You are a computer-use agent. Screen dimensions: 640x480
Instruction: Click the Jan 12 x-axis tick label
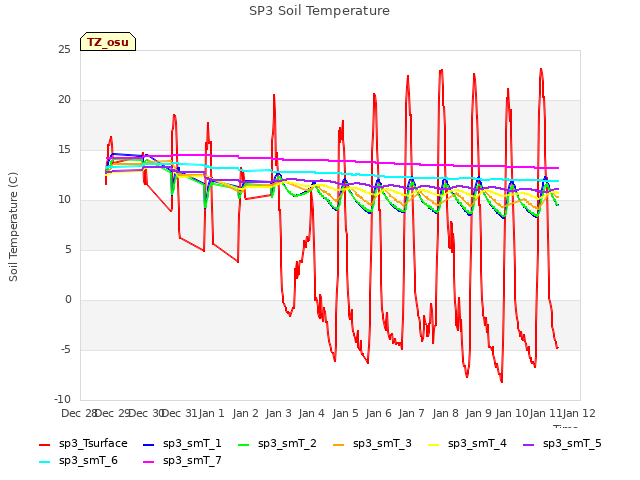(x=579, y=413)
